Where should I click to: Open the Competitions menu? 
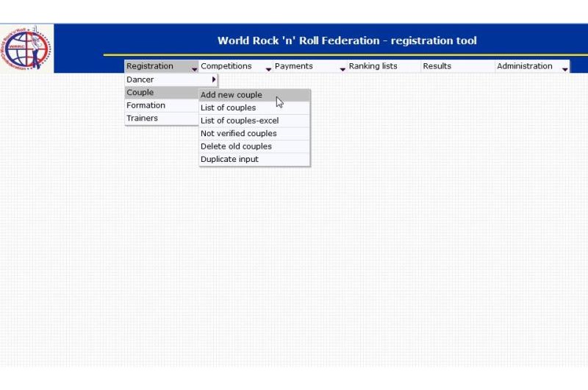(226, 66)
